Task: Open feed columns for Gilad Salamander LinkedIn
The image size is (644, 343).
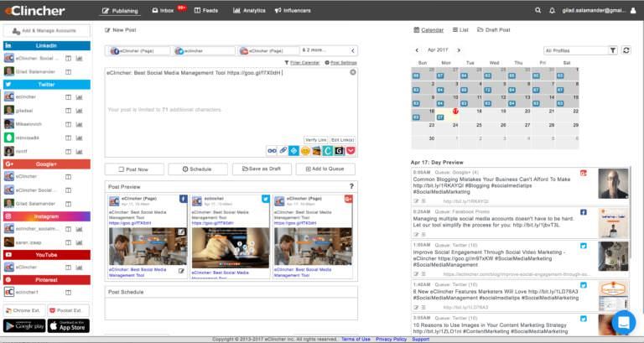Action: tap(68, 72)
